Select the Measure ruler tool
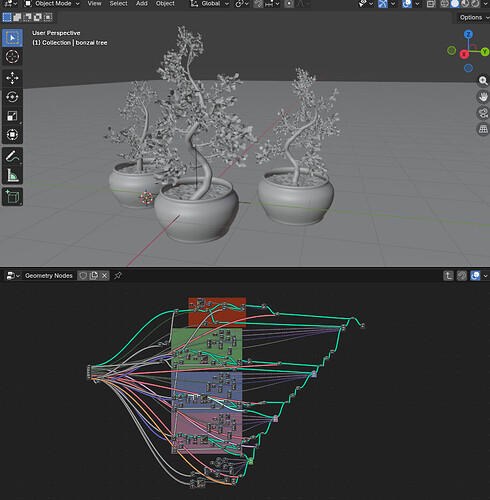 tap(12, 175)
